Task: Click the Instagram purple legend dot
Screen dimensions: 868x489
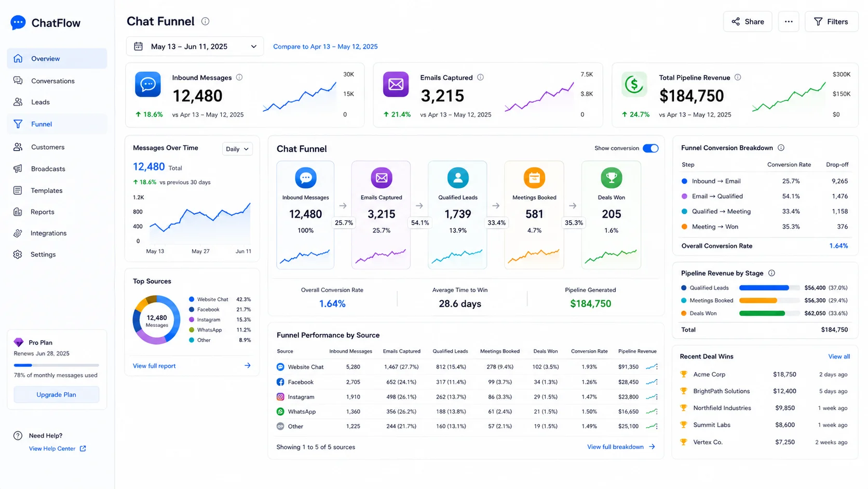Action: (x=192, y=320)
